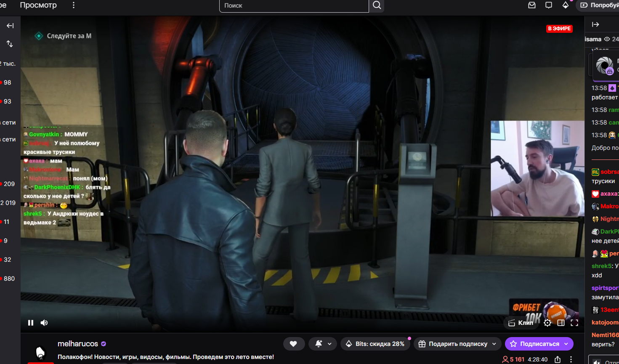Open the channel three-dot options menu
The image size is (619, 364).
(571, 359)
